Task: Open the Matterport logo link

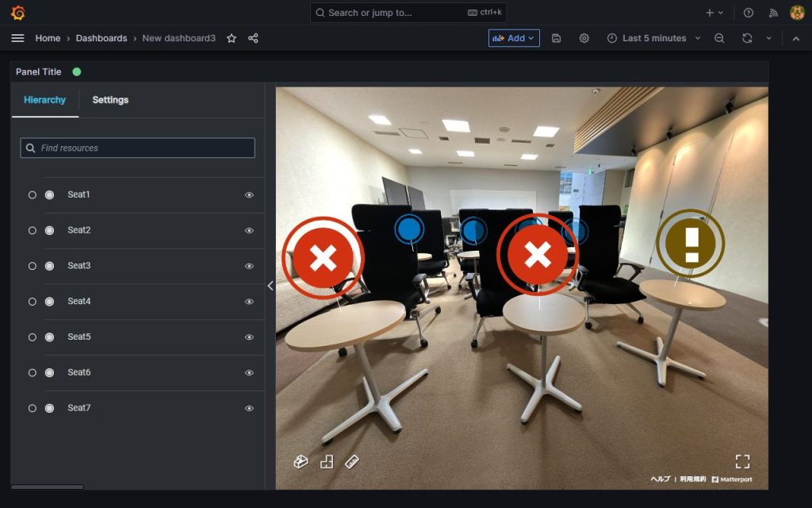Action: tap(732, 479)
